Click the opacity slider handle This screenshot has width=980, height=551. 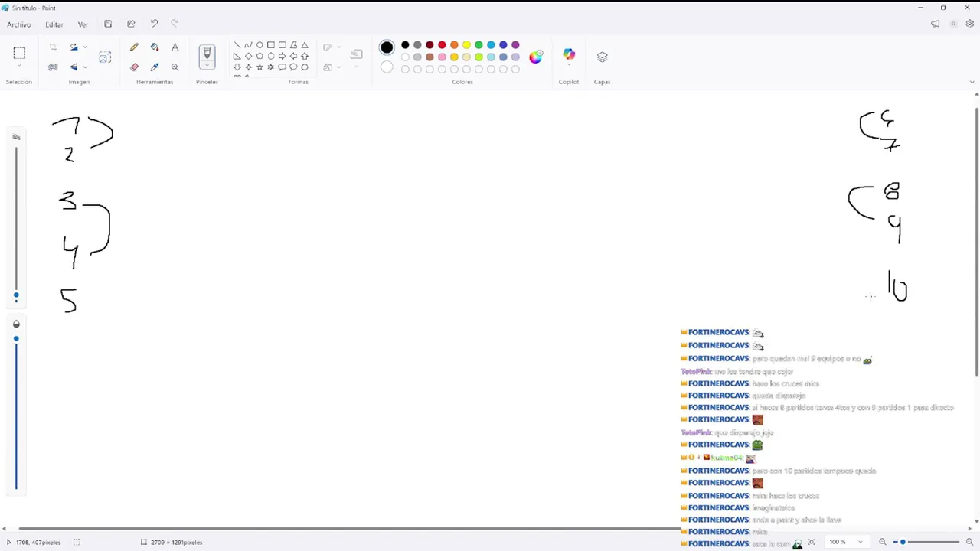16,339
